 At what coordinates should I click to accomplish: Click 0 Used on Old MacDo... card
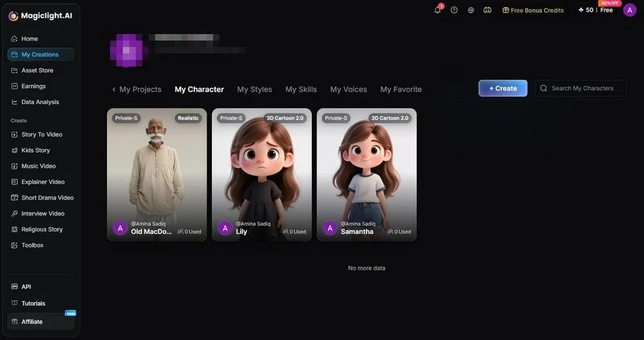point(189,232)
